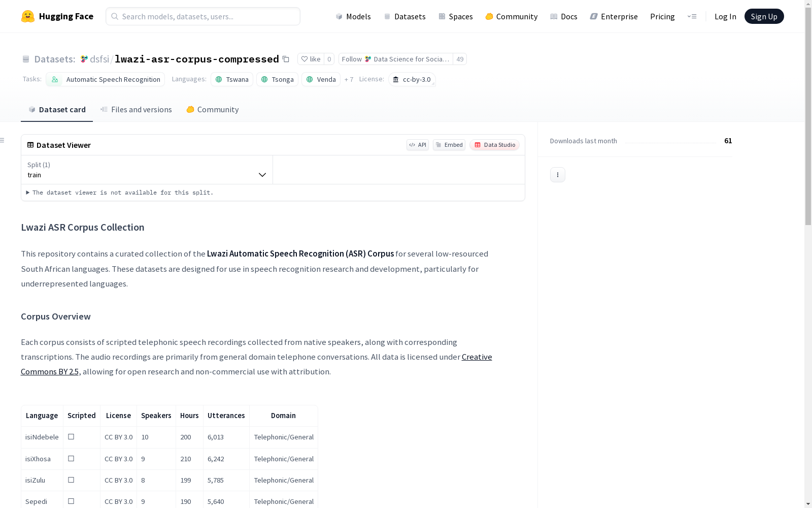Toggle the Sepedi Scripted checkbox
The width and height of the screenshot is (812, 508).
71,501
